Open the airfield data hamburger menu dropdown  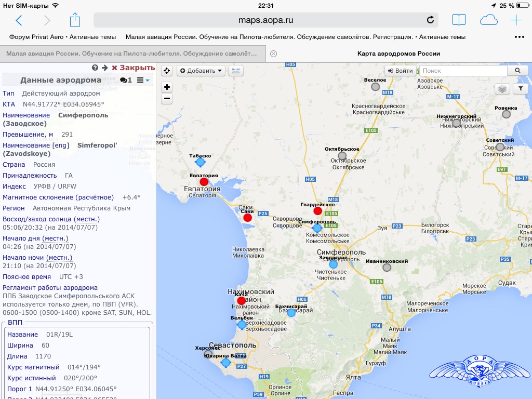pos(143,80)
